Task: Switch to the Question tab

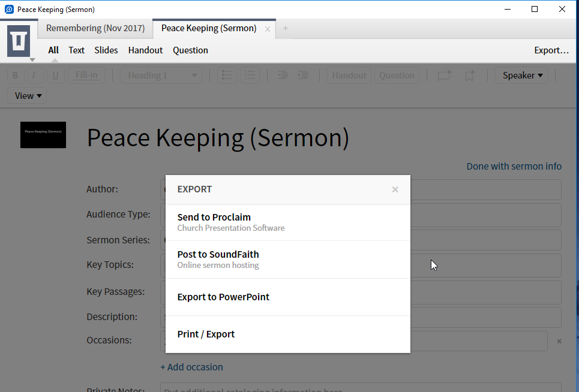Action: [191, 50]
